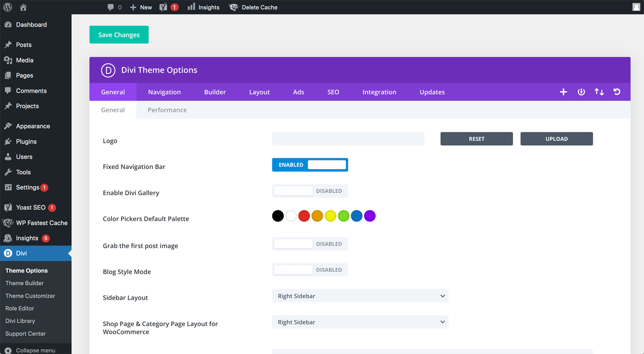Open Role Editor submenu link
644x354 pixels.
(x=20, y=308)
